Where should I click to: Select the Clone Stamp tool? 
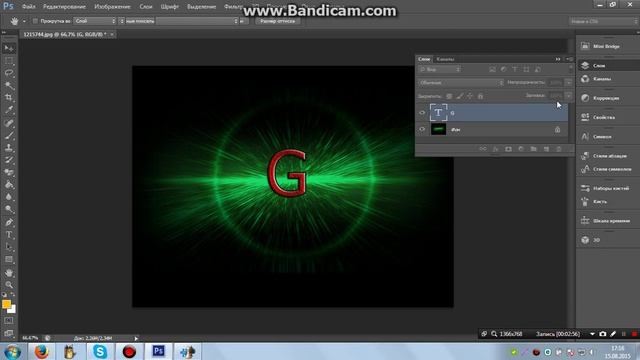coord(9,147)
